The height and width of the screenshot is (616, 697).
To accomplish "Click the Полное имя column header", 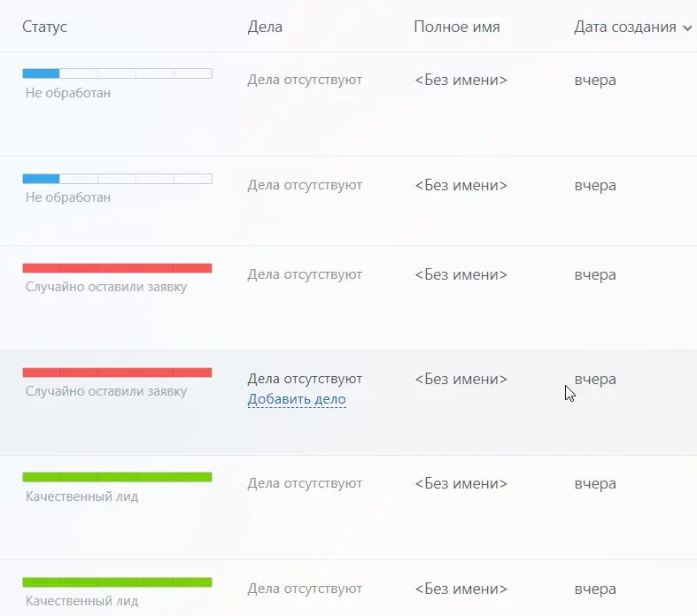I will 457,27.
